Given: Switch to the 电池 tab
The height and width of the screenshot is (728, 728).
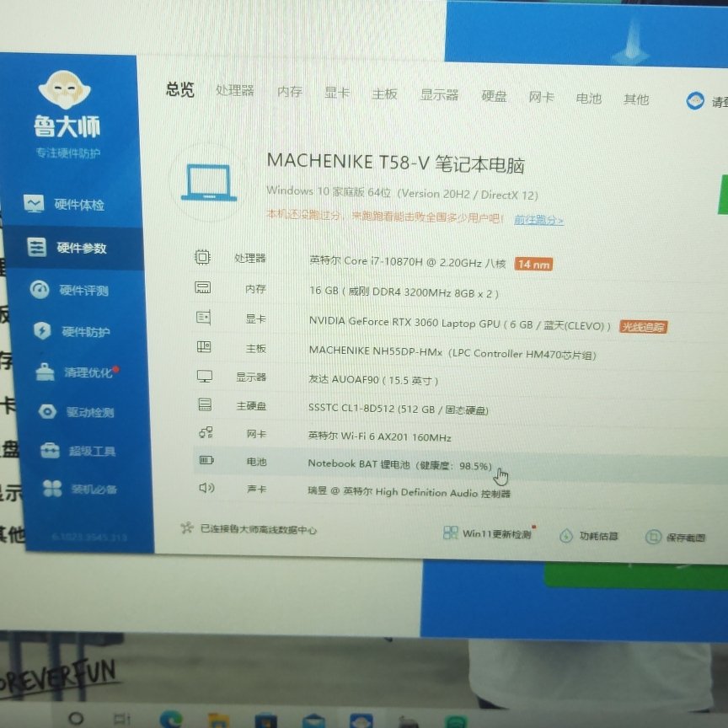Looking at the screenshot, I should pos(588,99).
